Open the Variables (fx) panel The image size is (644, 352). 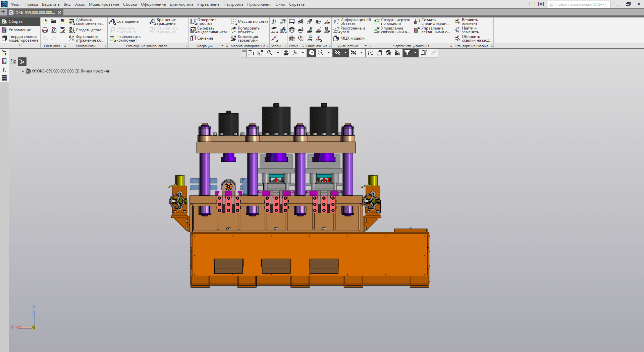pyautogui.click(x=4, y=69)
